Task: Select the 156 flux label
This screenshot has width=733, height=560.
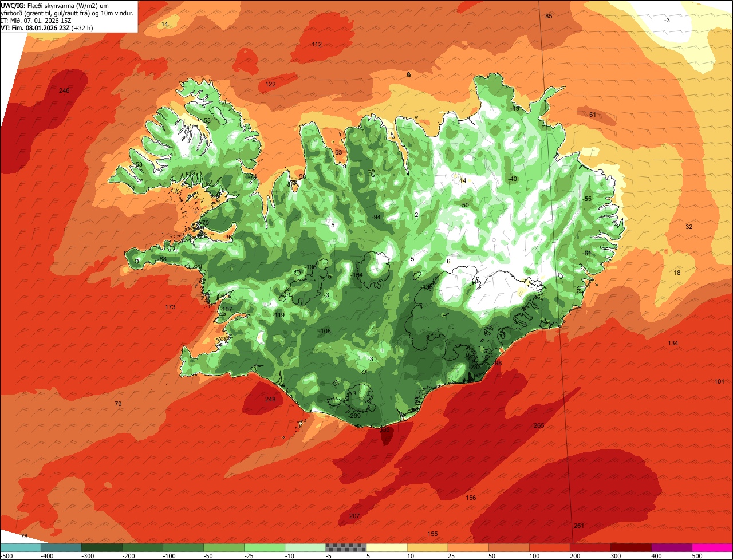Action: (471, 498)
